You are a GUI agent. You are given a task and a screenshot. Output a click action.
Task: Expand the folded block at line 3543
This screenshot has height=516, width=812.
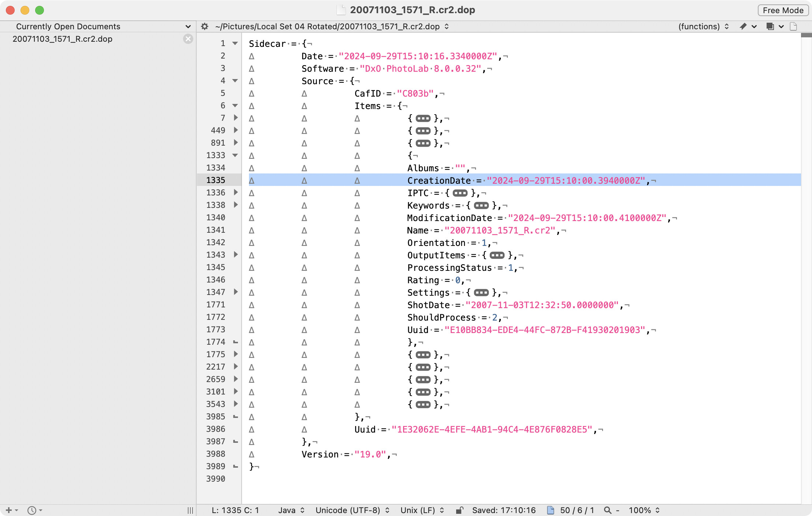click(236, 404)
